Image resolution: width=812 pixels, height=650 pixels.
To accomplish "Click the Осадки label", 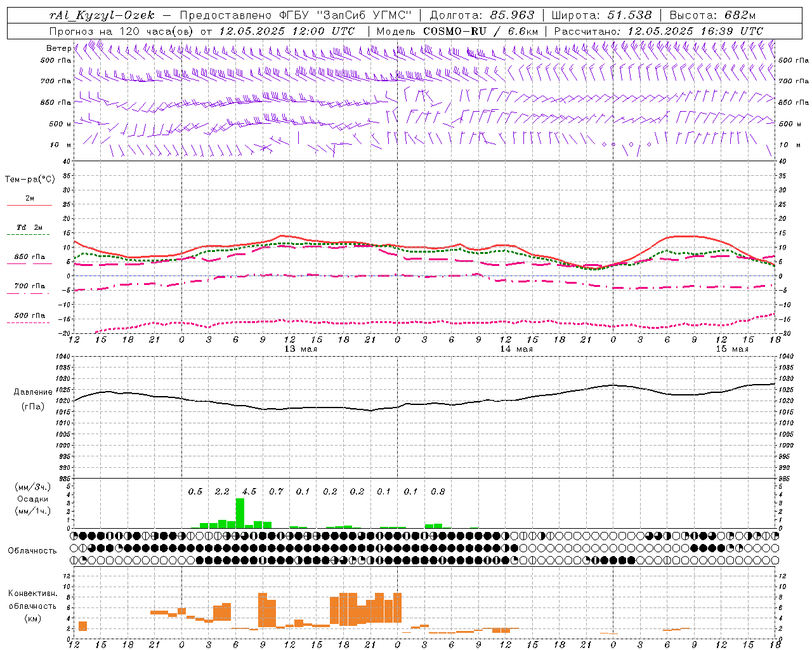I will click(x=32, y=499).
